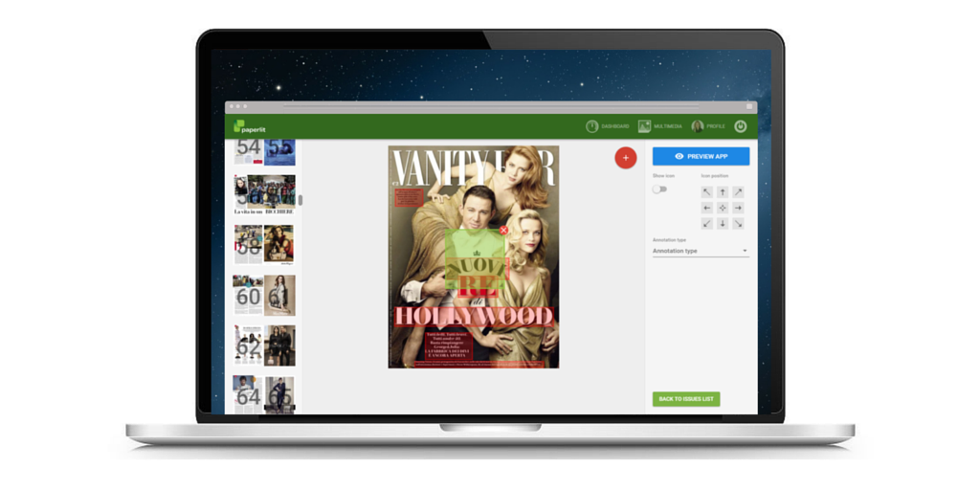Click Back to Issues List button

tap(686, 399)
